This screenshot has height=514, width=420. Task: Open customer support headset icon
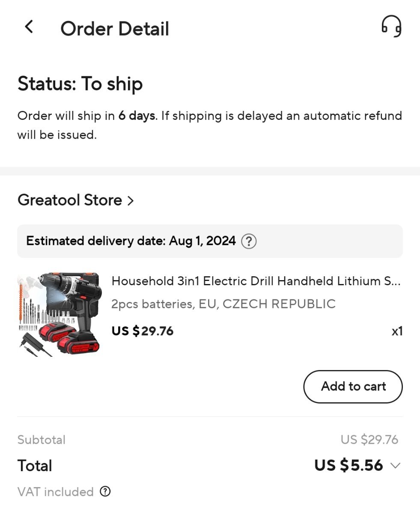391,27
